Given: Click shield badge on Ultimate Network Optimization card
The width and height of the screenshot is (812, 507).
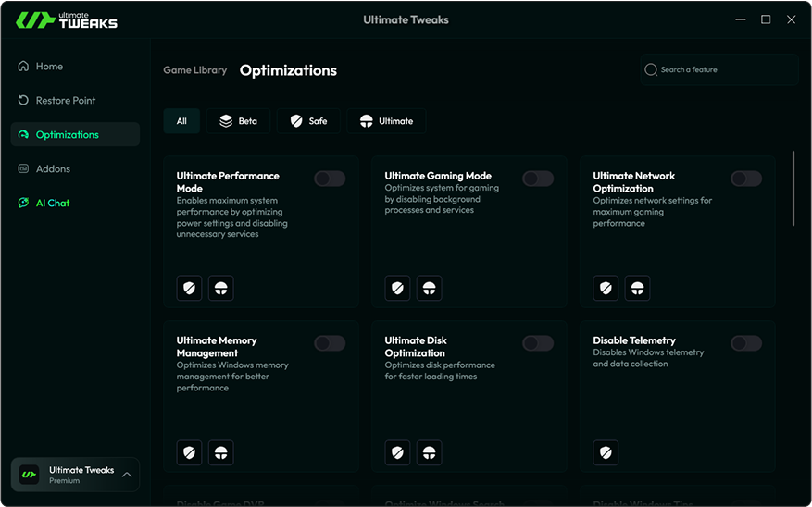Looking at the screenshot, I should 606,288.
